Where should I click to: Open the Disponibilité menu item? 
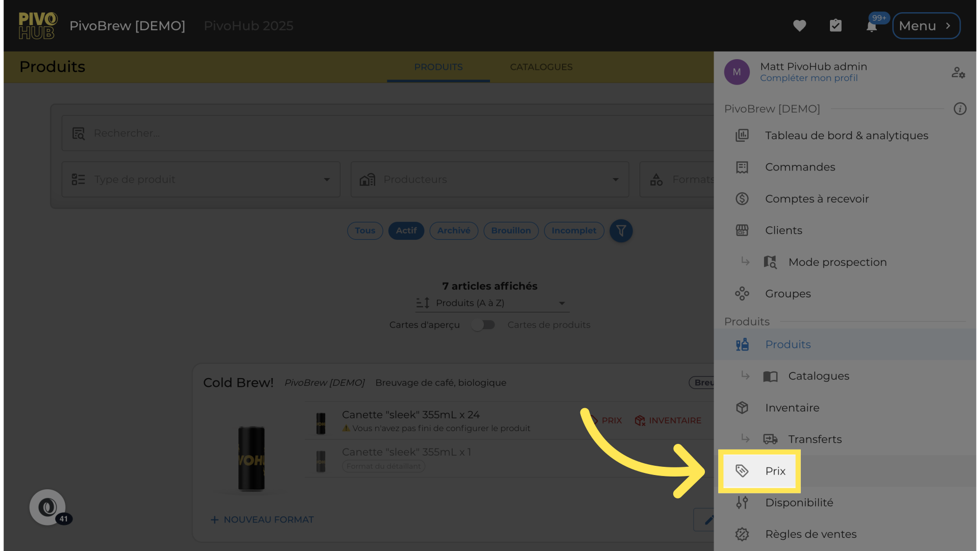point(845,503)
